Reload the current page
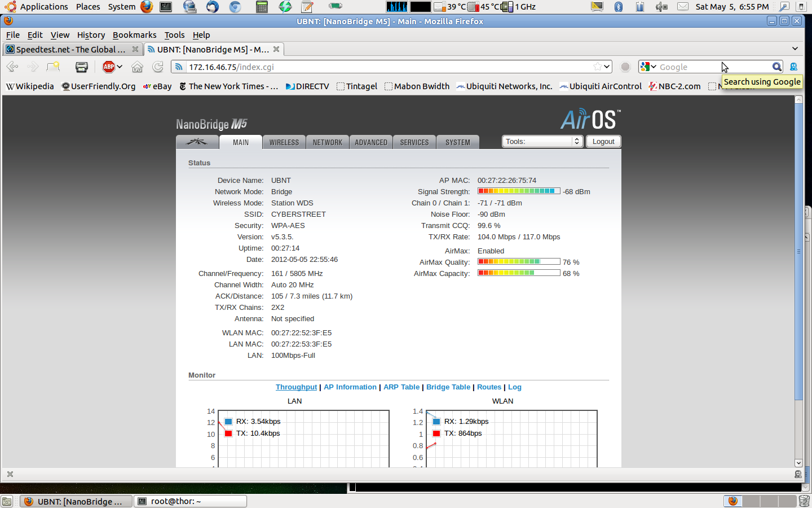Image resolution: width=812 pixels, height=508 pixels. click(158, 67)
